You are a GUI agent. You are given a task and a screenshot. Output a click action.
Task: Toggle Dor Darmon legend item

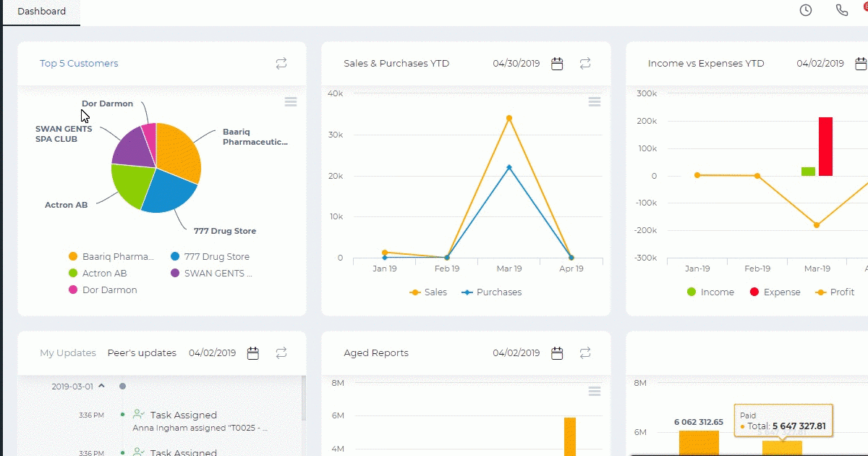click(x=103, y=290)
